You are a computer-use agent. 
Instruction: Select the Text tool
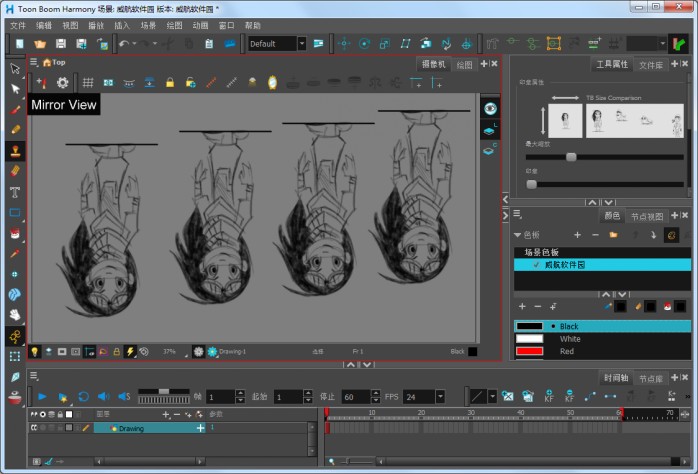[x=15, y=192]
